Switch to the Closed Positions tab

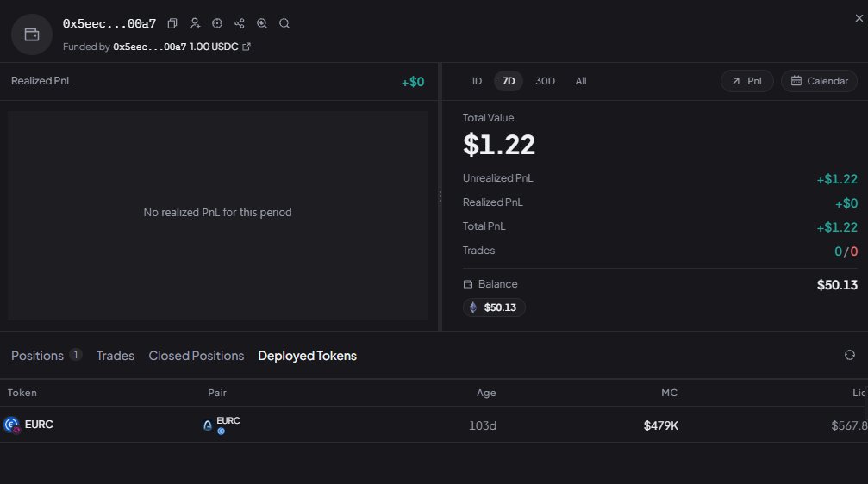point(196,356)
